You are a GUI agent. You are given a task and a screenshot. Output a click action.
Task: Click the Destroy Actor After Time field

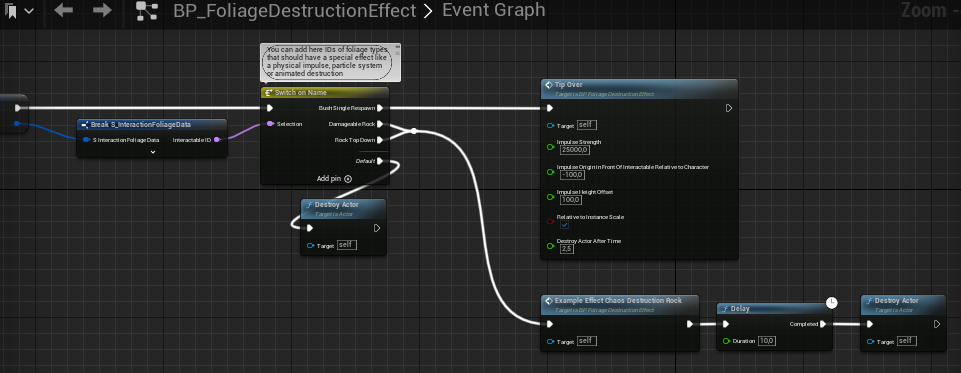[x=567, y=249]
